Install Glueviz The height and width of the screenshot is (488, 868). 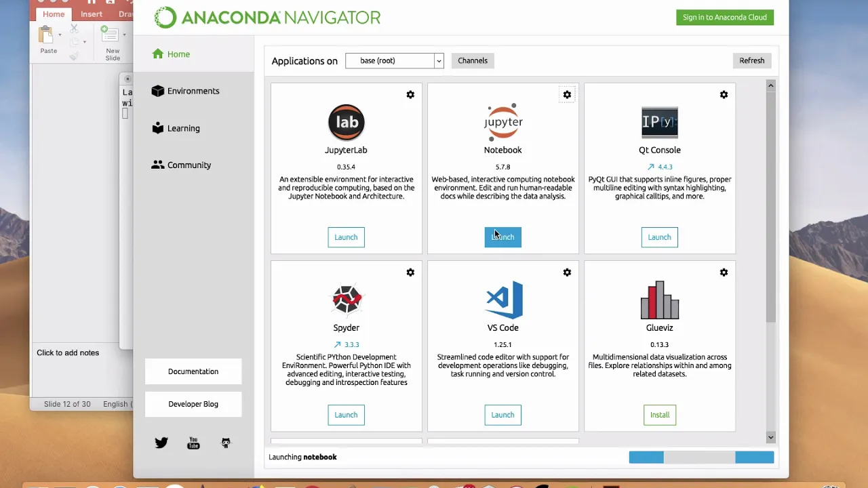660,415
